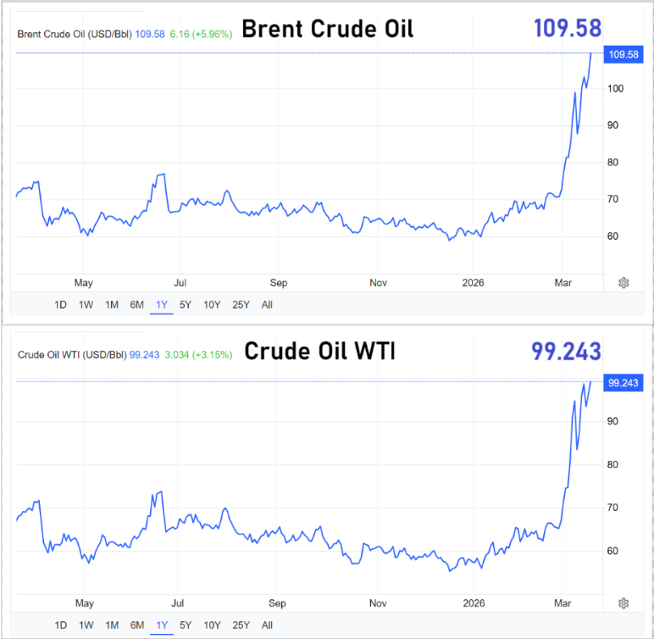This screenshot has width=654, height=644.
Task: Switch WTI chart to 1W range
Action: 86,625
